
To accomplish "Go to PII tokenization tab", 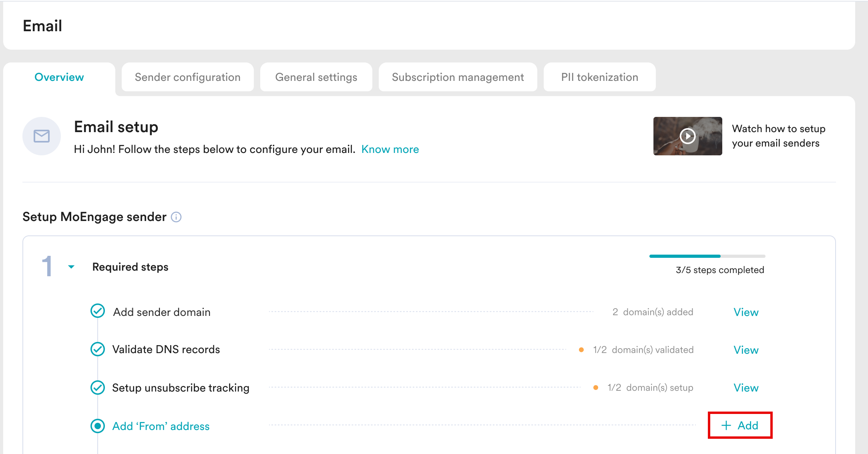I will tap(599, 77).
